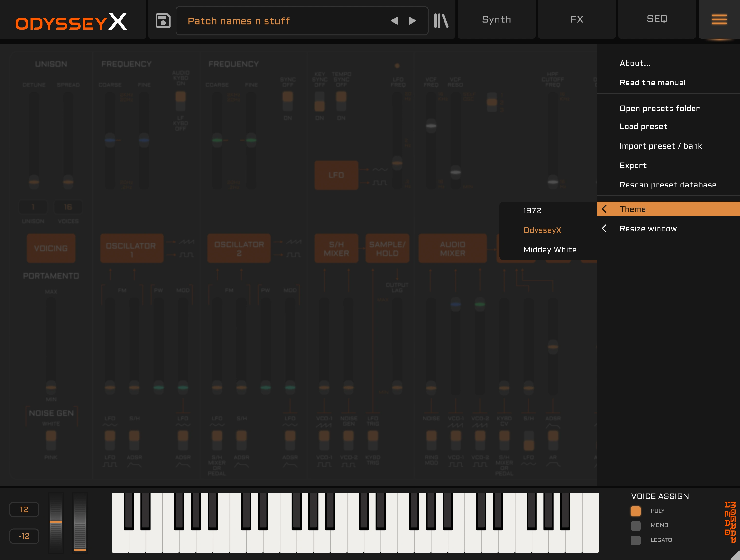This screenshot has width=740, height=560.
Task: Click the AUDIO MIXER block
Action: (x=452, y=248)
